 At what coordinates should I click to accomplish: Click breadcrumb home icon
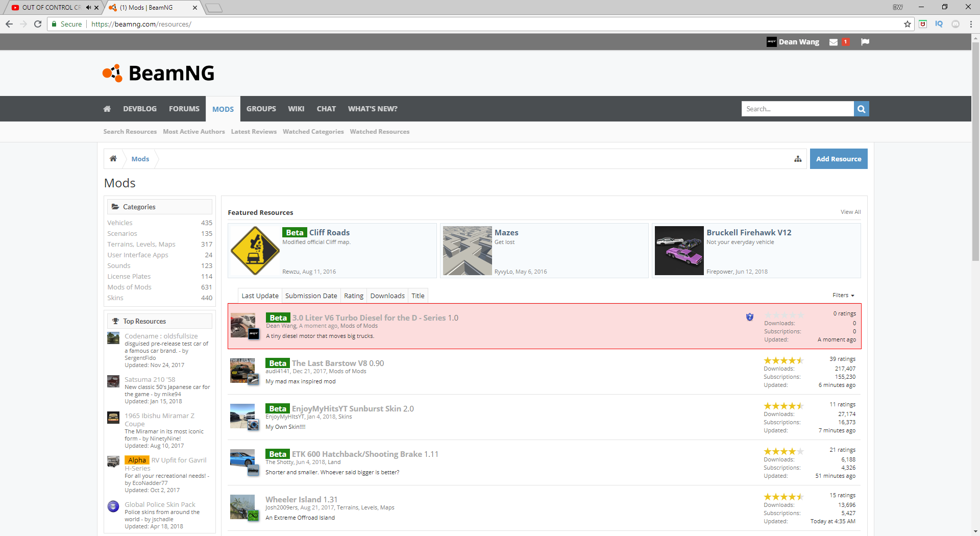(113, 159)
